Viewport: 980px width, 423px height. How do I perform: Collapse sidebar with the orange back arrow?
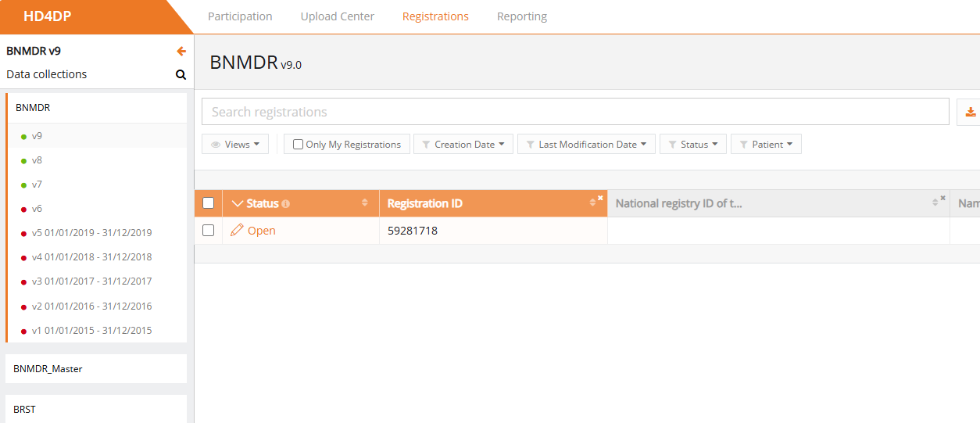(x=181, y=52)
